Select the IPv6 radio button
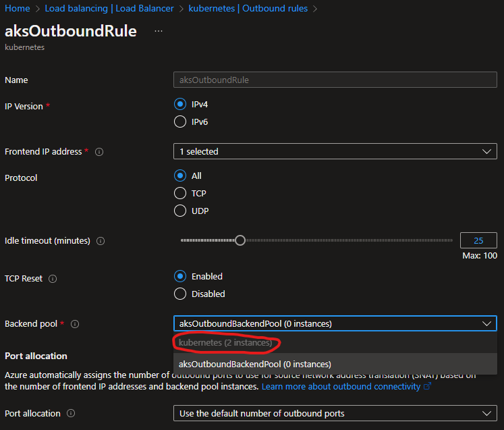 180,122
